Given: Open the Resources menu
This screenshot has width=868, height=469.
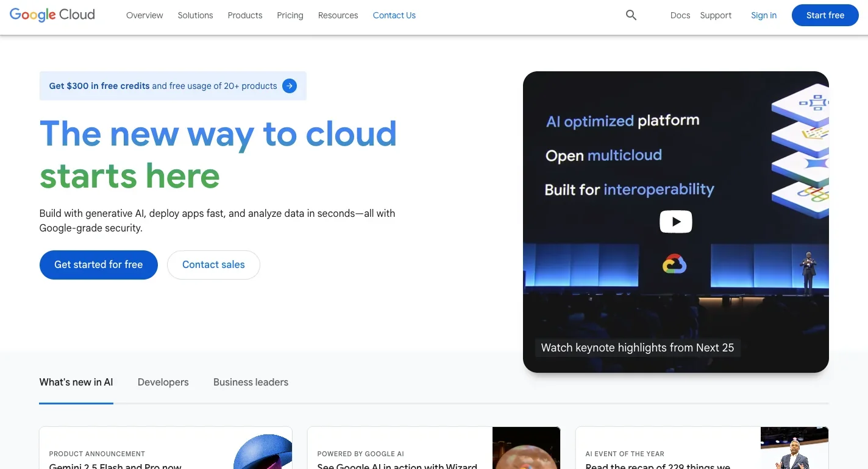Looking at the screenshot, I should click(x=338, y=15).
